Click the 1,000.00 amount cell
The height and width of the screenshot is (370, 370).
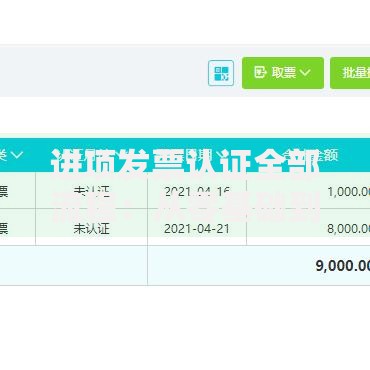click(x=348, y=192)
